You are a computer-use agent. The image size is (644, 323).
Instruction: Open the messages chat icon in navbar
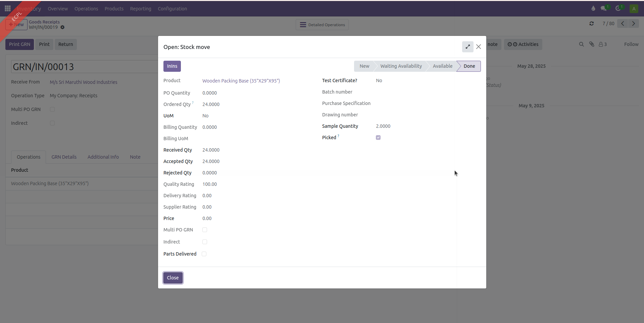604,8
